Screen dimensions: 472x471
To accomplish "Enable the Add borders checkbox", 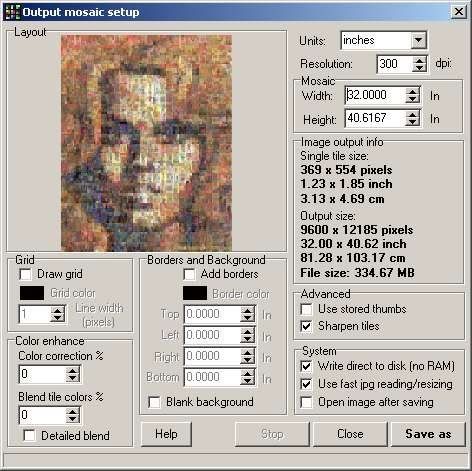I will tap(189, 275).
